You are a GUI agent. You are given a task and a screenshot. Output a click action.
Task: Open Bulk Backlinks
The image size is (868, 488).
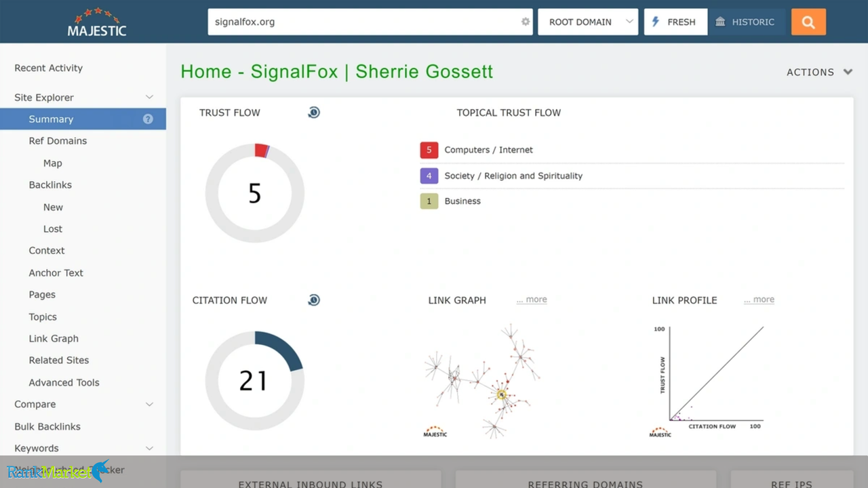[x=47, y=427]
